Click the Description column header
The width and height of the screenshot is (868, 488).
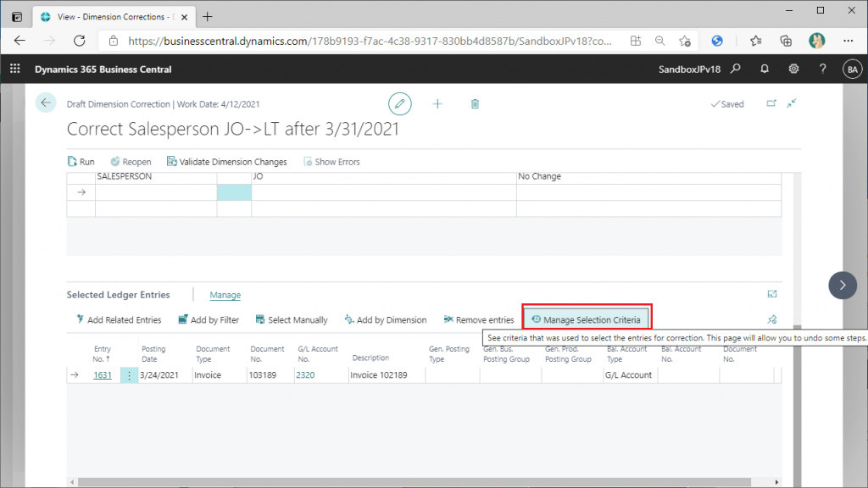point(370,358)
